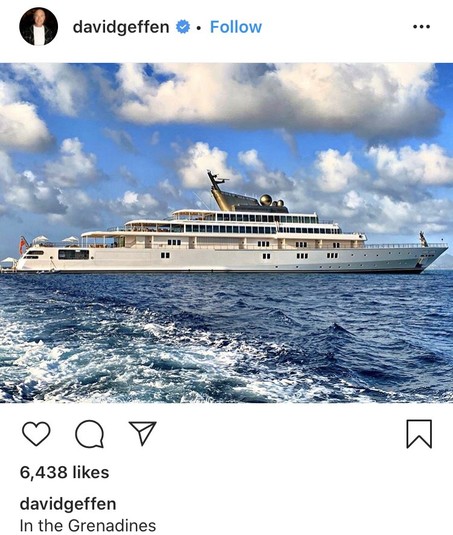Open the davidgeffen username in post header
Image resolution: width=453 pixels, height=535 pixels.
(x=121, y=27)
